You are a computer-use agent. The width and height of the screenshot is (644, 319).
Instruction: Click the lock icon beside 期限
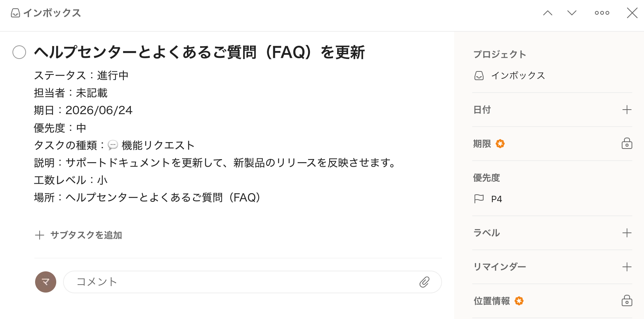click(x=627, y=144)
